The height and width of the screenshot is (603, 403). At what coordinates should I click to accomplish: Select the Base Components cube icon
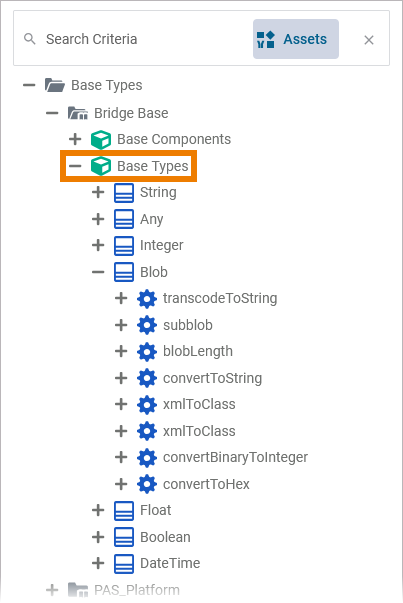[x=101, y=140]
